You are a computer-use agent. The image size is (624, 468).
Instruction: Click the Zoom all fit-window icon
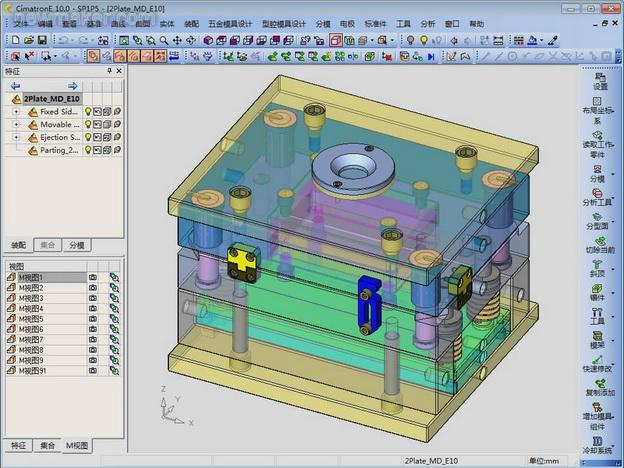[x=124, y=40]
